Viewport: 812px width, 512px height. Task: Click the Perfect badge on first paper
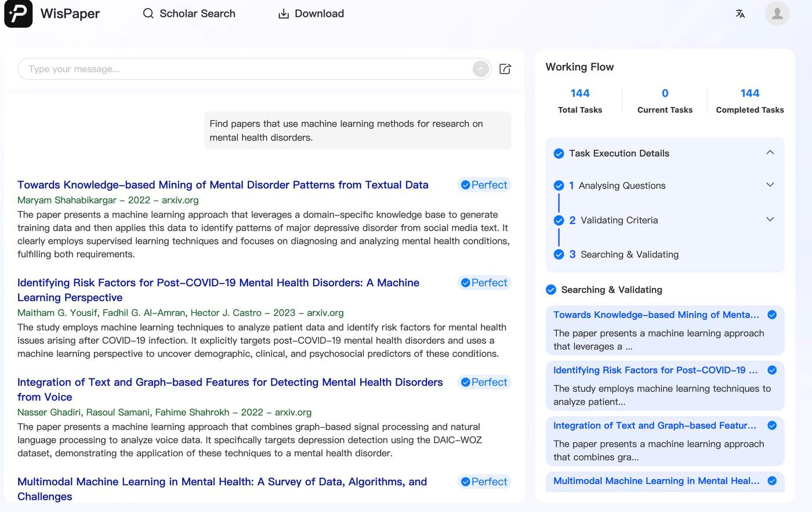click(484, 185)
